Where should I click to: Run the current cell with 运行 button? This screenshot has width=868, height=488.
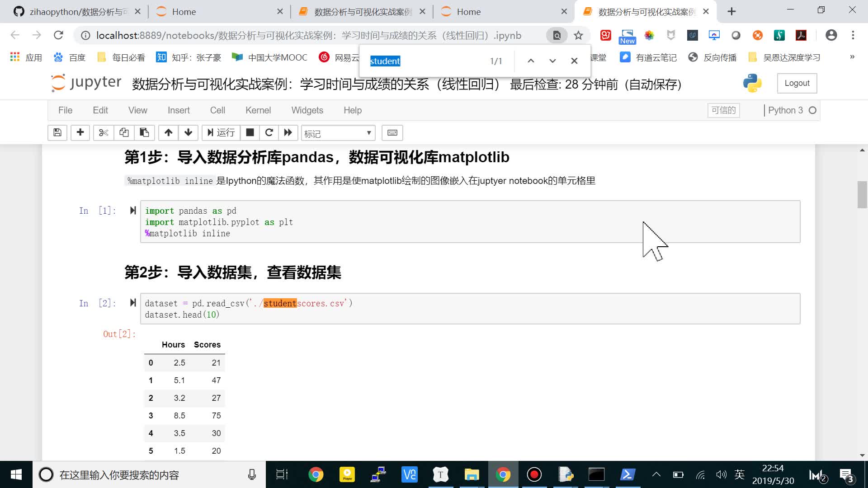221,132
